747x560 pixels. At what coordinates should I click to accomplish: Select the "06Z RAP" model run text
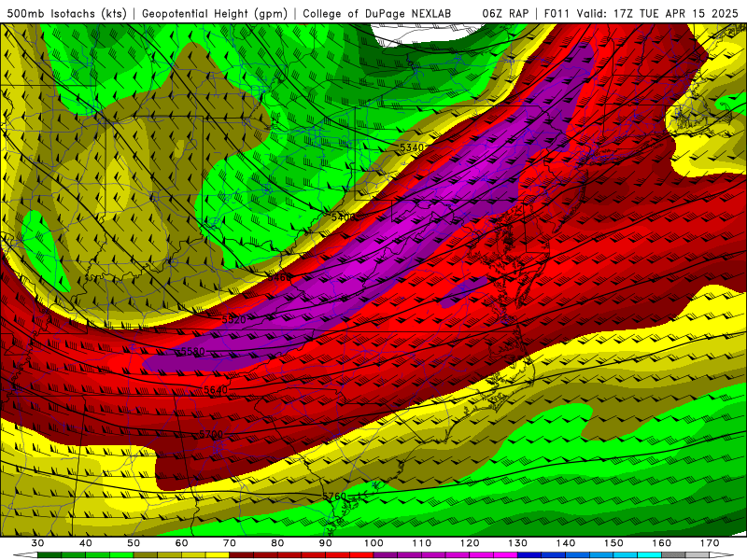point(505,14)
